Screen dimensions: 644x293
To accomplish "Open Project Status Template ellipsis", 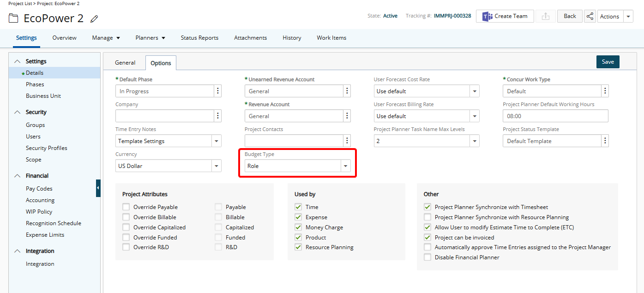I will tap(605, 141).
